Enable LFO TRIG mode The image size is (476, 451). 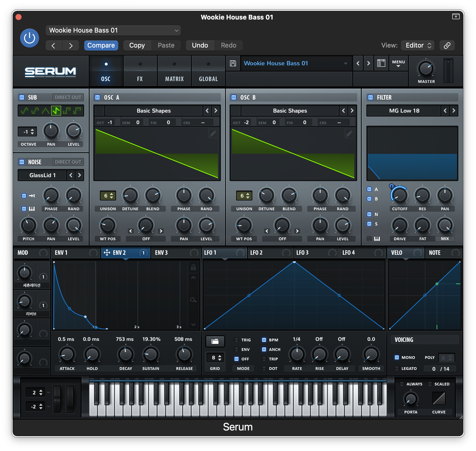click(x=236, y=340)
